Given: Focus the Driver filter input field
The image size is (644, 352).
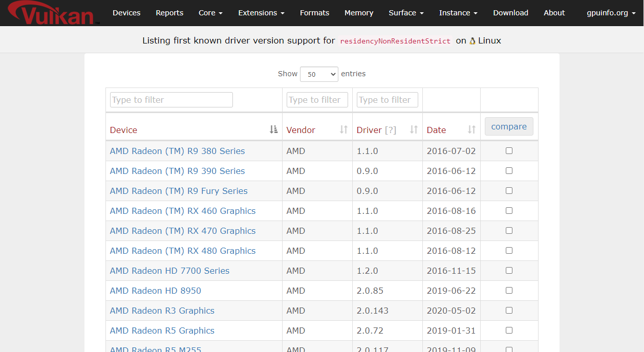Looking at the screenshot, I should (388, 100).
